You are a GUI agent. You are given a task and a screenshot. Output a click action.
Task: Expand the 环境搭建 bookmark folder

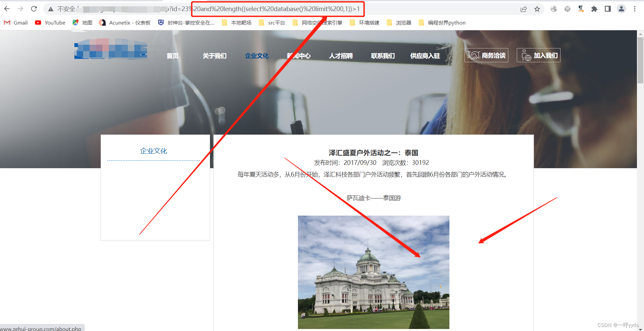(x=365, y=23)
